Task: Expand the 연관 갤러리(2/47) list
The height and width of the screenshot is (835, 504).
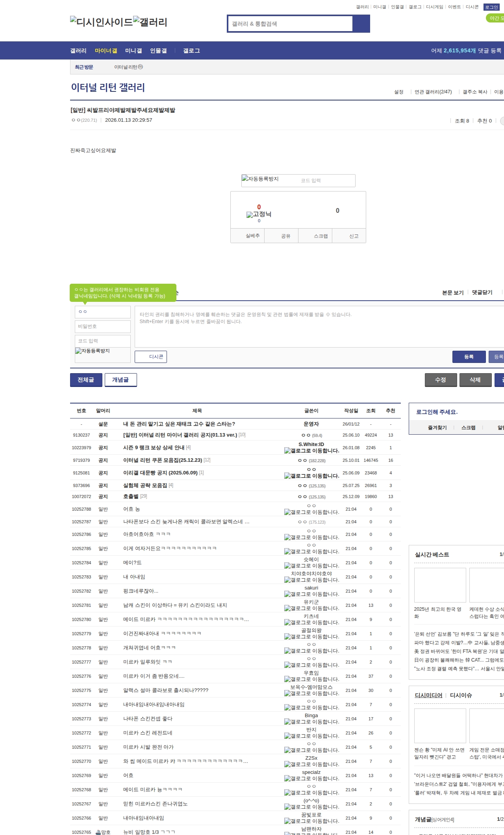Action: (433, 92)
